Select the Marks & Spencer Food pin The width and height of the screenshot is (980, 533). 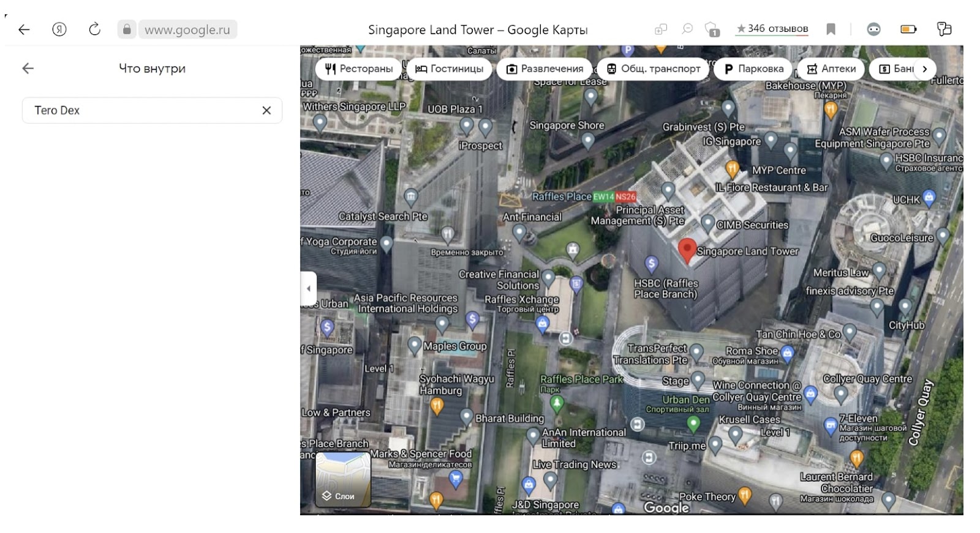click(455, 479)
